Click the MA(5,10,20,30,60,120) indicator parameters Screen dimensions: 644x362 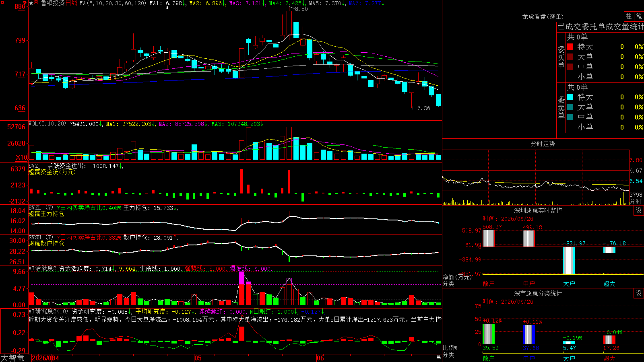[113, 3]
